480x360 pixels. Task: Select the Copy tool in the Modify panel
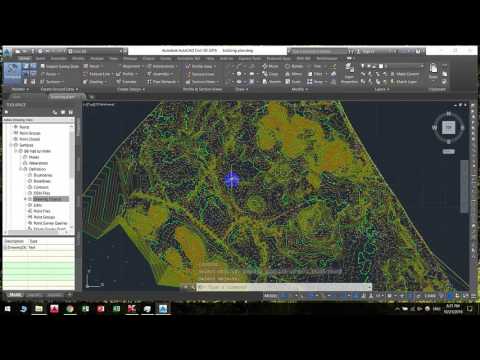[x=270, y=74]
